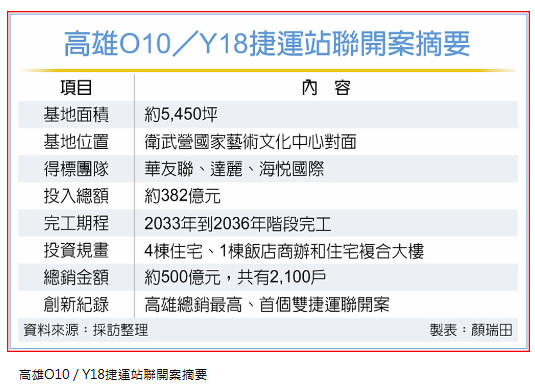535x385 pixels.
Task: Select the '完工期程' row label
Action: click(x=76, y=224)
